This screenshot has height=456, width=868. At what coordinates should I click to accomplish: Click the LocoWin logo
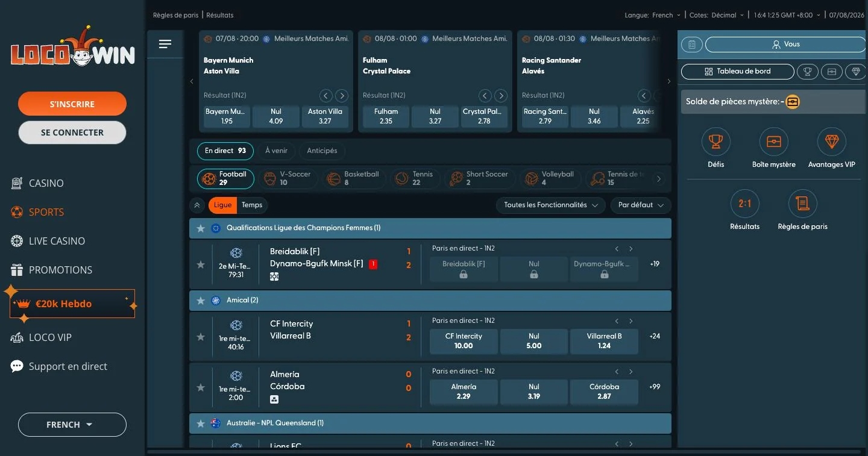click(72, 48)
